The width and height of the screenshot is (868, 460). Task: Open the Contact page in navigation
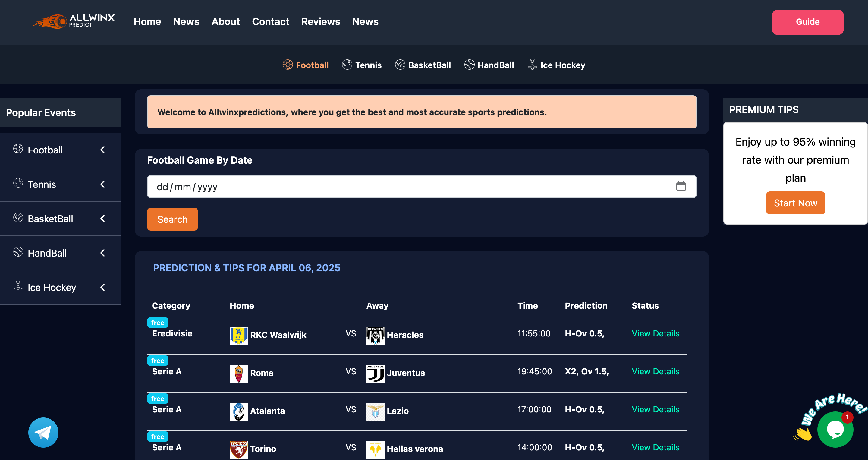(x=271, y=22)
